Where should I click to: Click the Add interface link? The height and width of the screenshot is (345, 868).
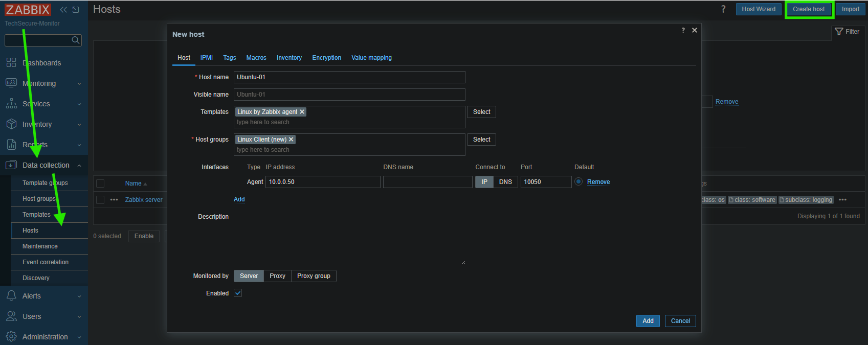(x=239, y=199)
